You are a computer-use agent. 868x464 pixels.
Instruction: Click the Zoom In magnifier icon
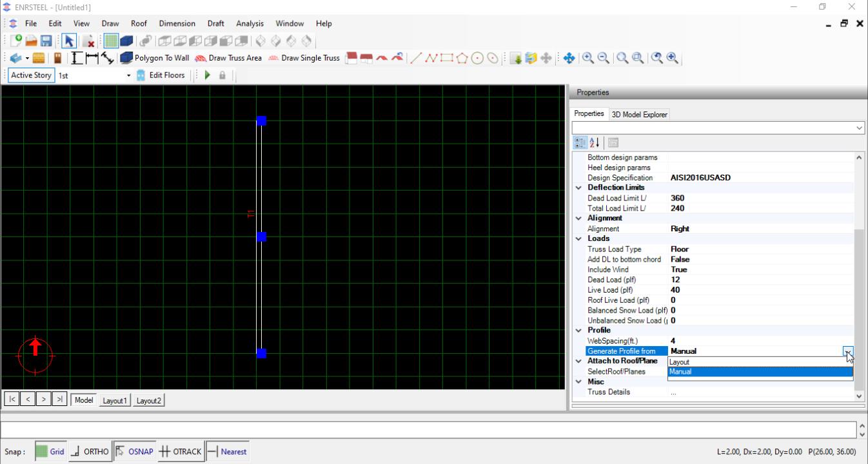coord(588,58)
